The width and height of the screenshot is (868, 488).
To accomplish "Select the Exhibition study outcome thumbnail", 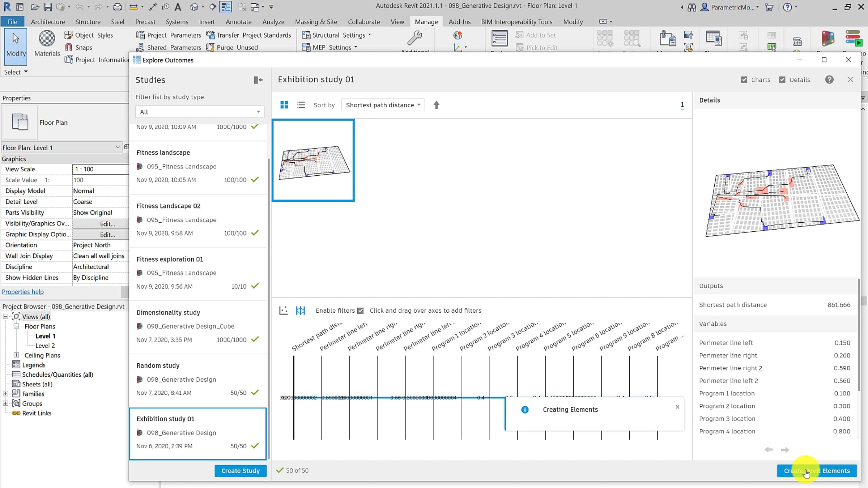I will tap(313, 160).
